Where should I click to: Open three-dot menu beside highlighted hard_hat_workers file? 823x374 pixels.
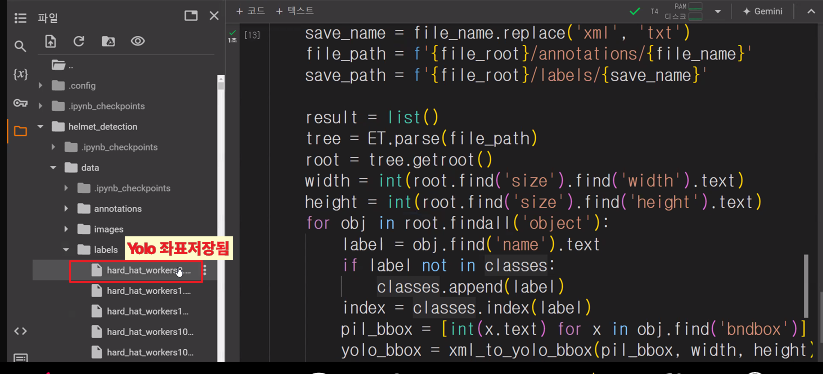(x=205, y=270)
